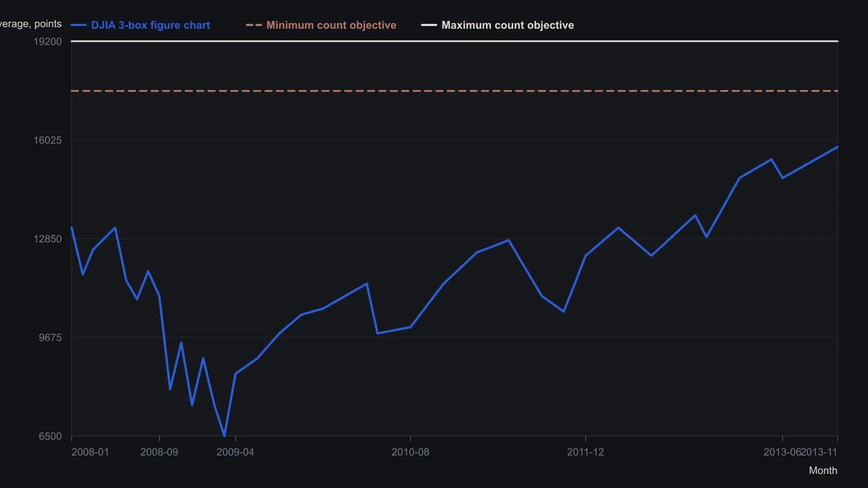This screenshot has height=488, width=868.
Task: Click the 2011-12 x-axis label
Action: coord(585,452)
